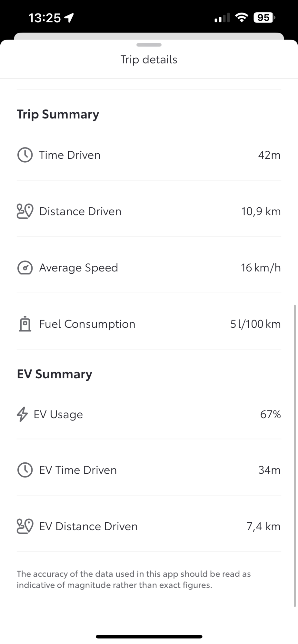Tap the accuracy disclaimer text
Image resolution: width=298 pixels, height=644 pixels.
point(134,579)
